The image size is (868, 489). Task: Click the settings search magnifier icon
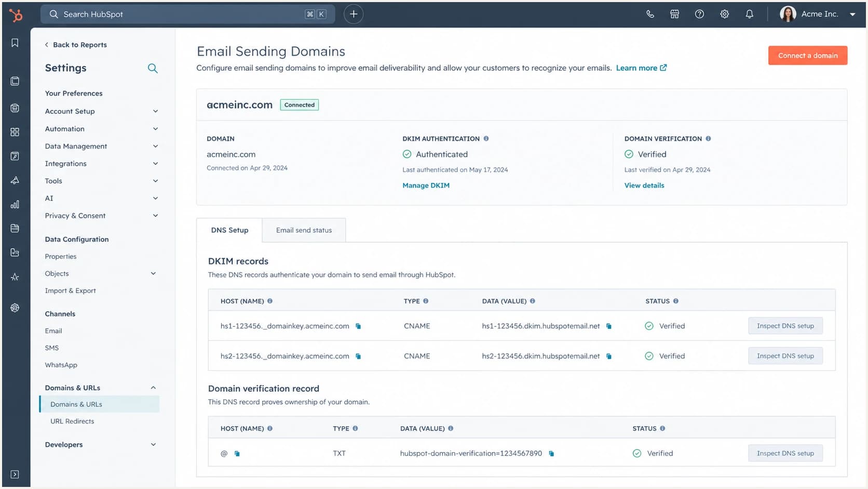pyautogui.click(x=153, y=68)
